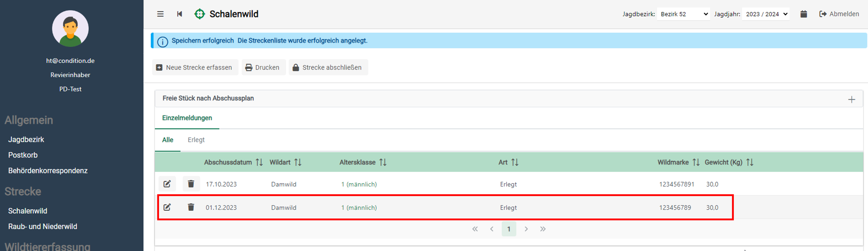Sort table by Abschussdatum column

click(259, 162)
